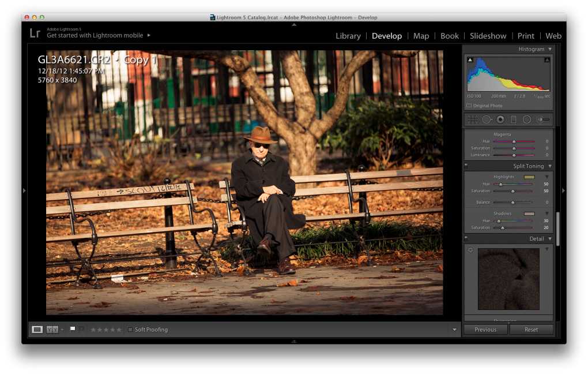
Task: Click Before/After view (Y|Y) icon
Action: [52, 330]
